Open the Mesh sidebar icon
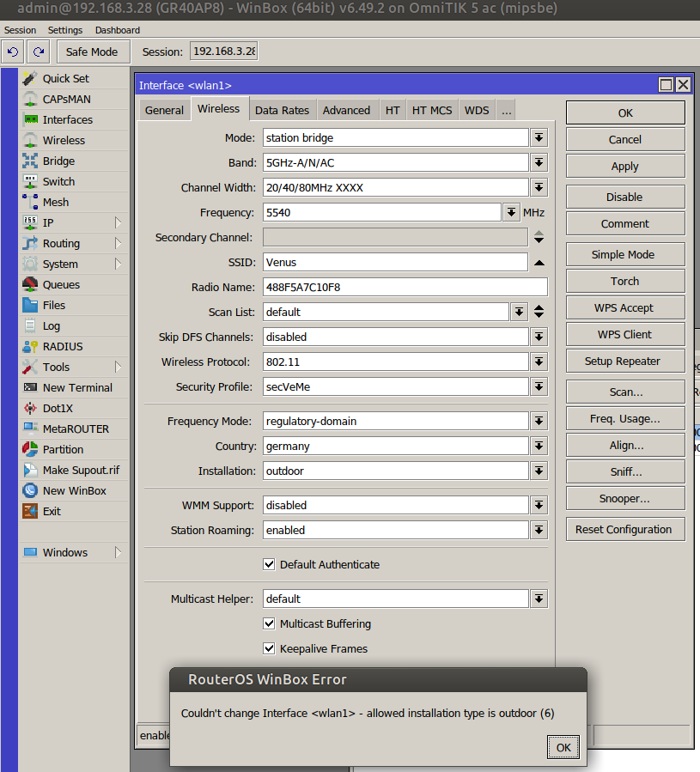 [30, 203]
